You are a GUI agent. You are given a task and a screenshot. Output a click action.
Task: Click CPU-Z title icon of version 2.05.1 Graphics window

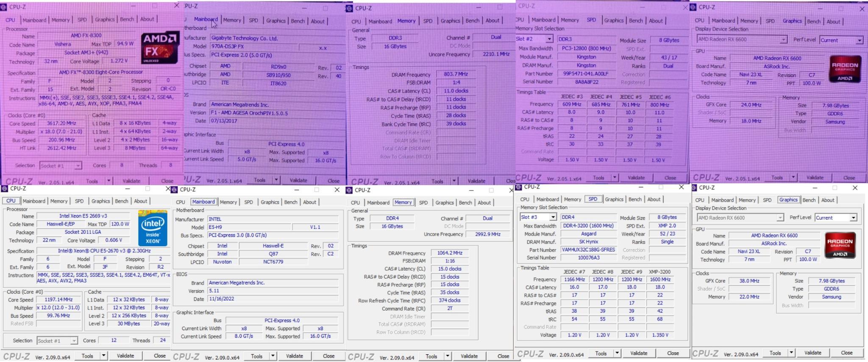click(693, 7)
